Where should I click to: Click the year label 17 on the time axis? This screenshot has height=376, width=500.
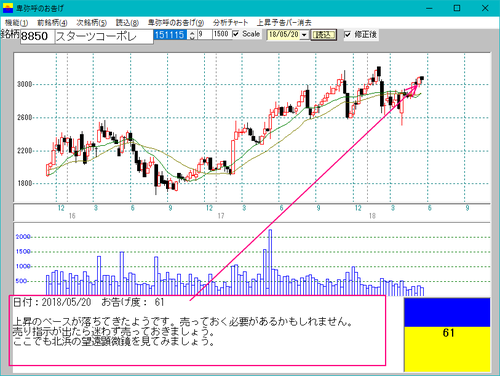pos(221,216)
